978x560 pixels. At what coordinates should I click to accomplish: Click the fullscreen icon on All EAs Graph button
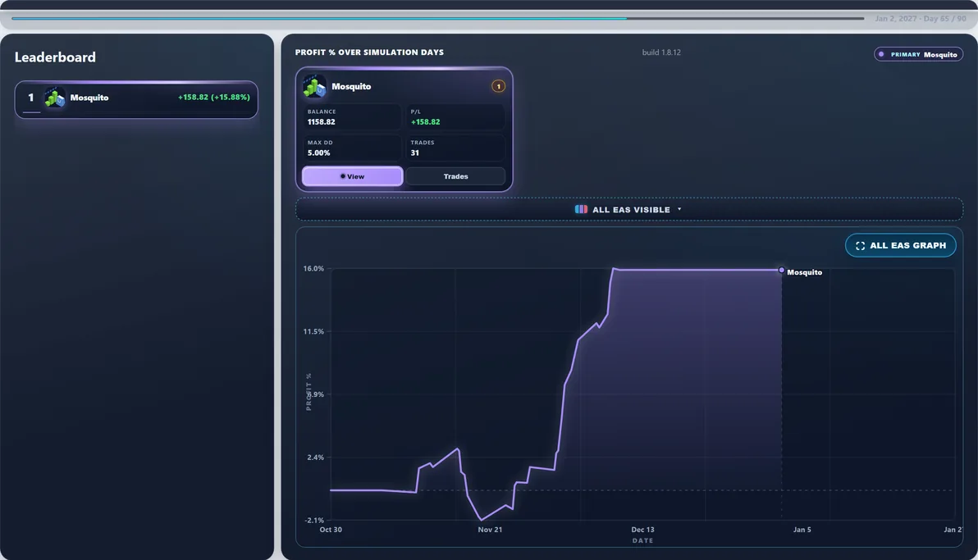[860, 246]
